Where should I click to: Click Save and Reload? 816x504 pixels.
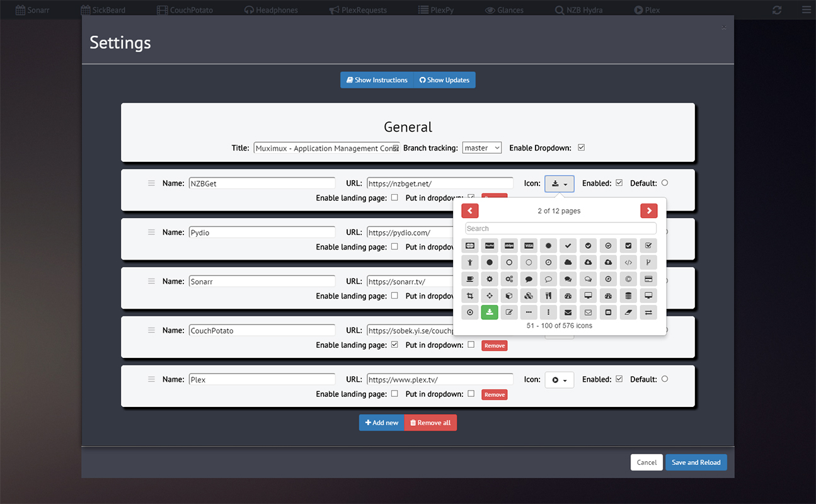pyautogui.click(x=696, y=462)
